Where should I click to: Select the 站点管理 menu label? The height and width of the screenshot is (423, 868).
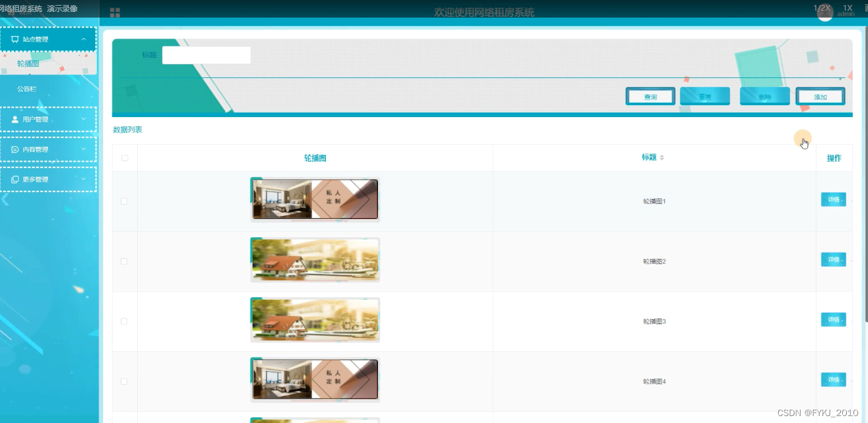click(x=35, y=39)
